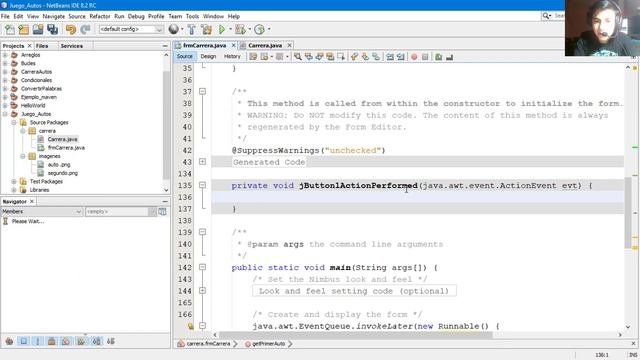Collapse the jButton1ActionPerformed method fold
Viewport: 640px width, 360px height.
(202, 185)
